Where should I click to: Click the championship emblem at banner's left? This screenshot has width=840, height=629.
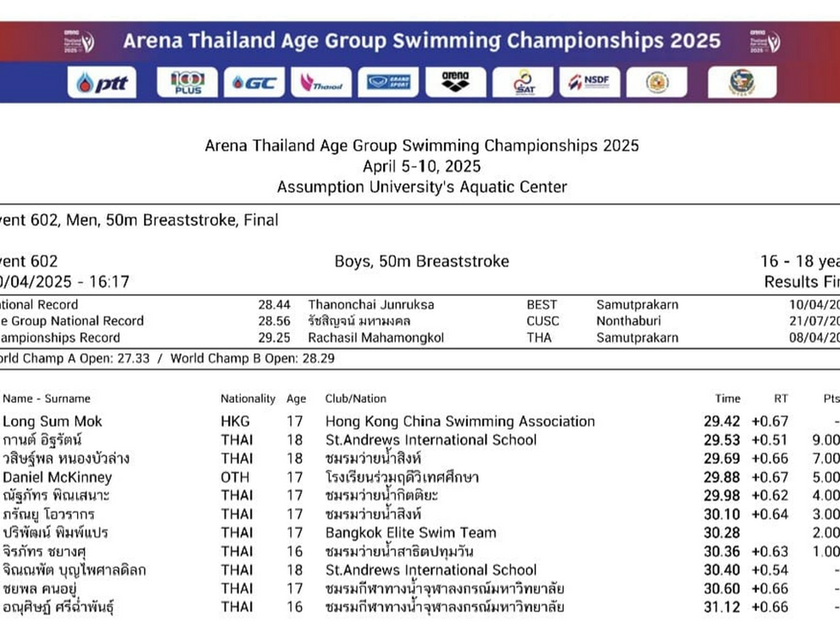click(79, 41)
